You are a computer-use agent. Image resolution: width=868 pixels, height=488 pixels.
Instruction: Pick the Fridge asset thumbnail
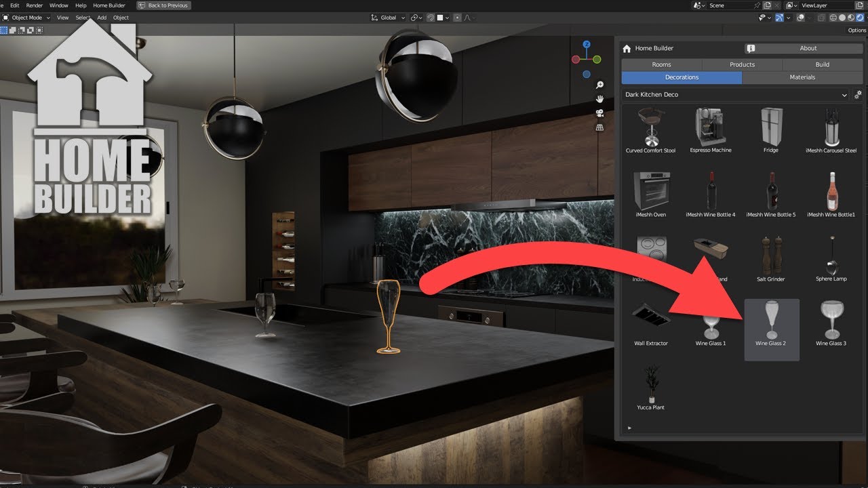click(x=771, y=131)
